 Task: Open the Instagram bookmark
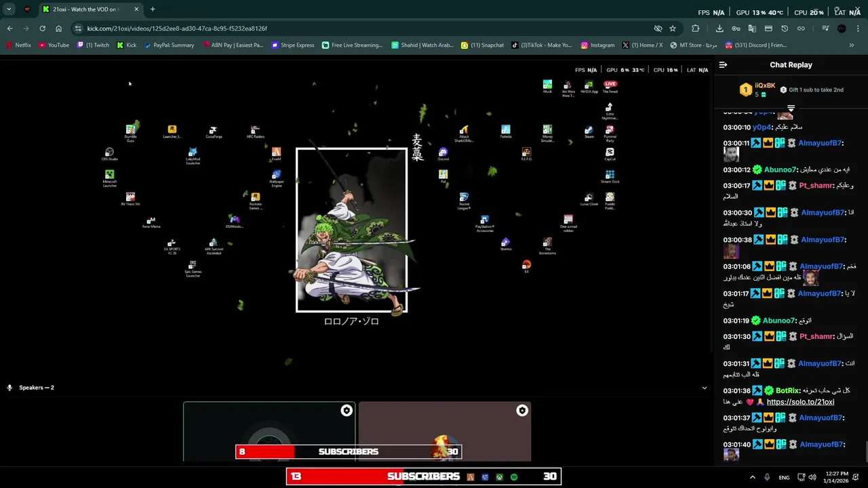597,45
